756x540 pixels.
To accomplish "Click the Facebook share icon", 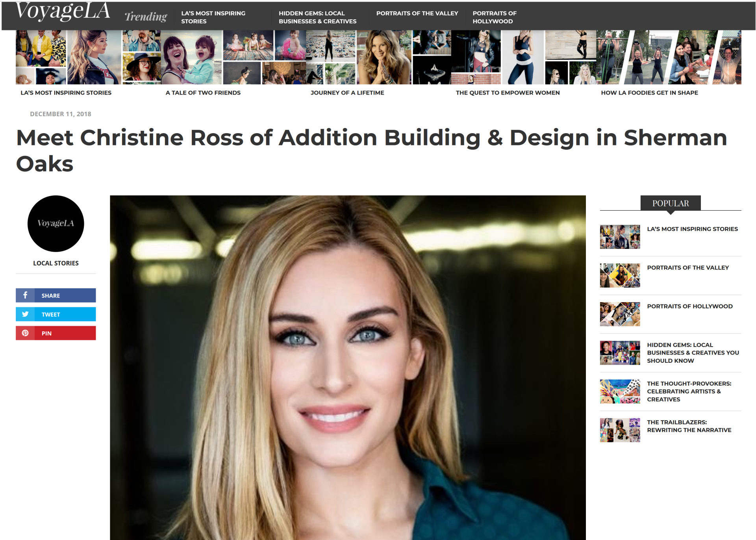I will [x=25, y=295].
